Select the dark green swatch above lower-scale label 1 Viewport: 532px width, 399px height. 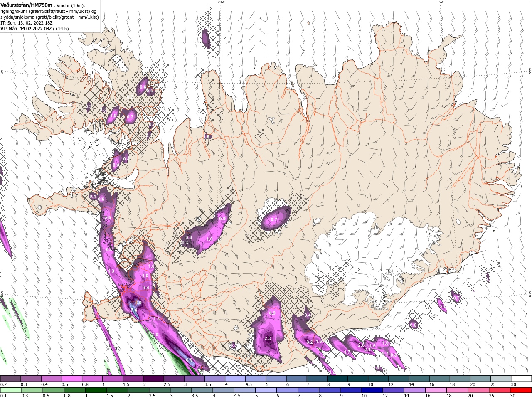tap(95, 390)
